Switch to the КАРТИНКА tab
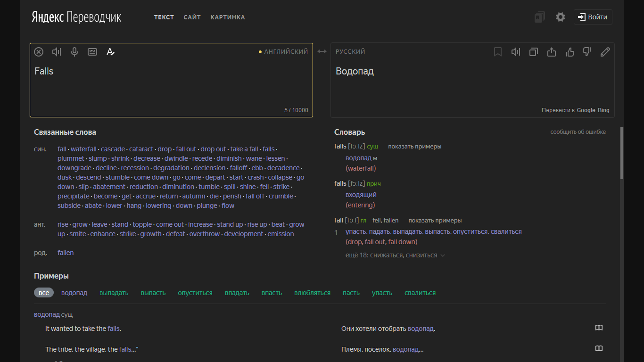The height and width of the screenshot is (362, 644). point(228,17)
